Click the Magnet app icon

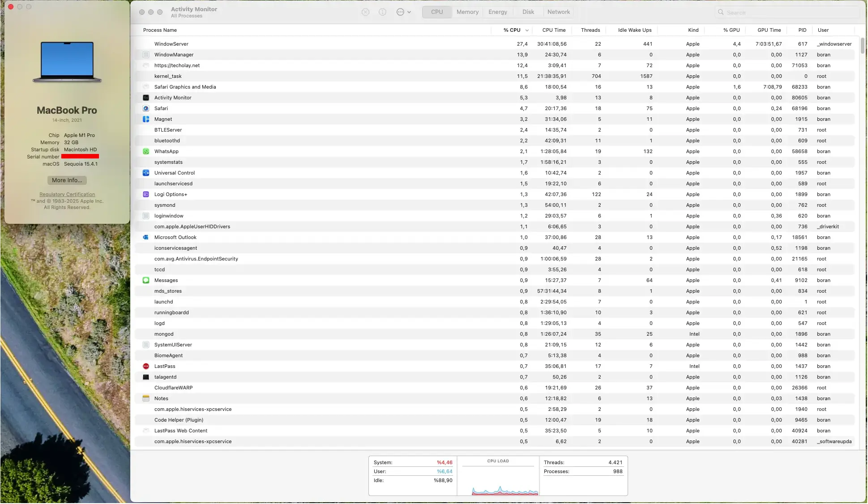point(146,119)
